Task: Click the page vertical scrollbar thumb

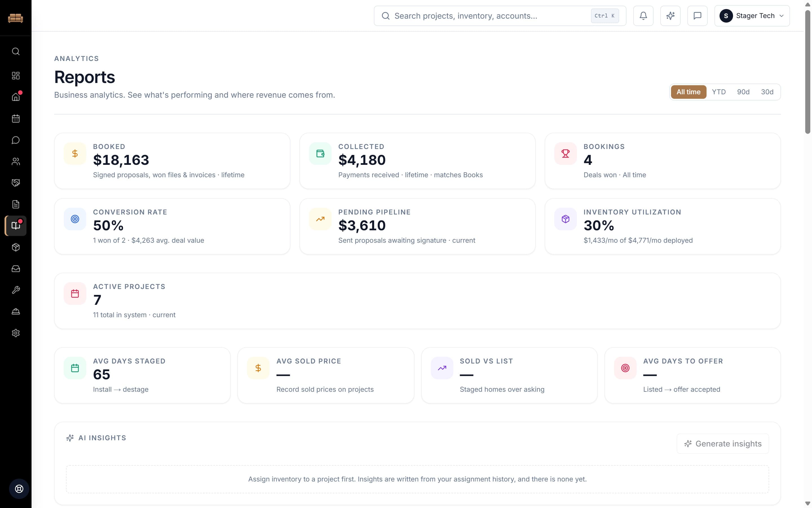Action: [x=808, y=72]
